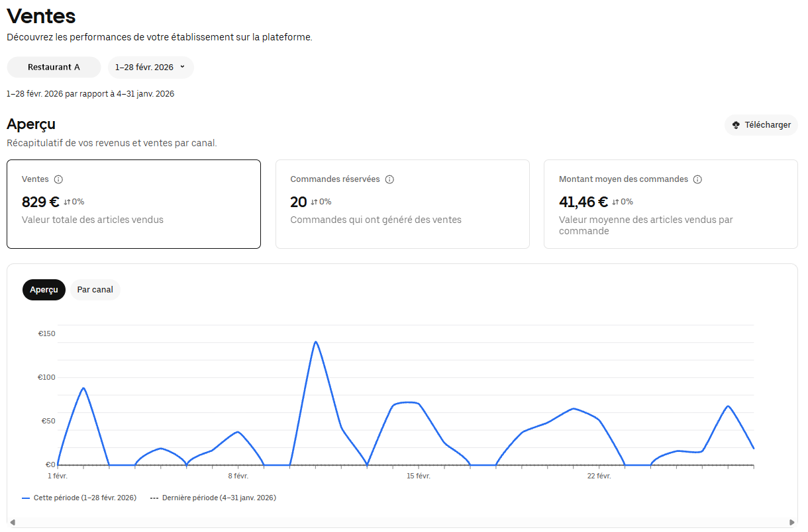Click the 1 févr. axis label
Screen dimensions: 808x532
[58, 476]
